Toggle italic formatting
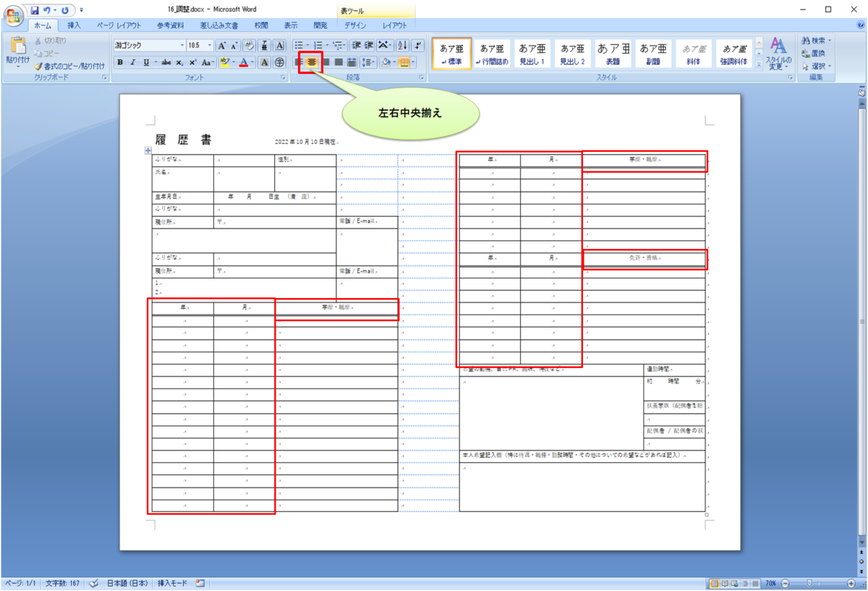 click(x=132, y=62)
